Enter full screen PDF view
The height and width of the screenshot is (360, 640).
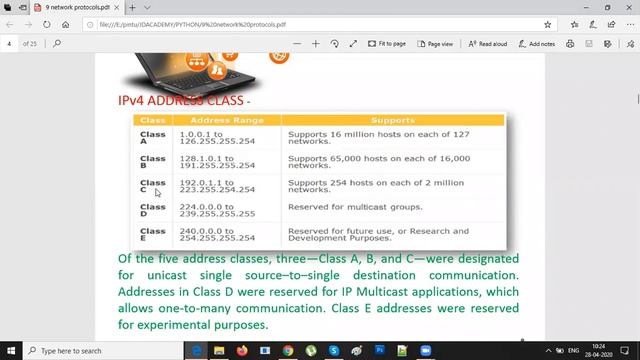(353, 44)
